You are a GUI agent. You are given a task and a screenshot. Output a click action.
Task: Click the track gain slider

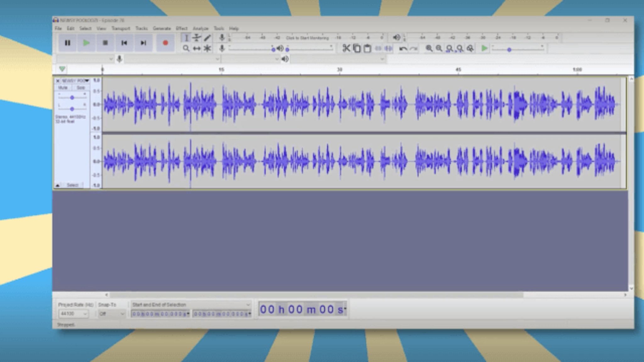coord(72,98)
